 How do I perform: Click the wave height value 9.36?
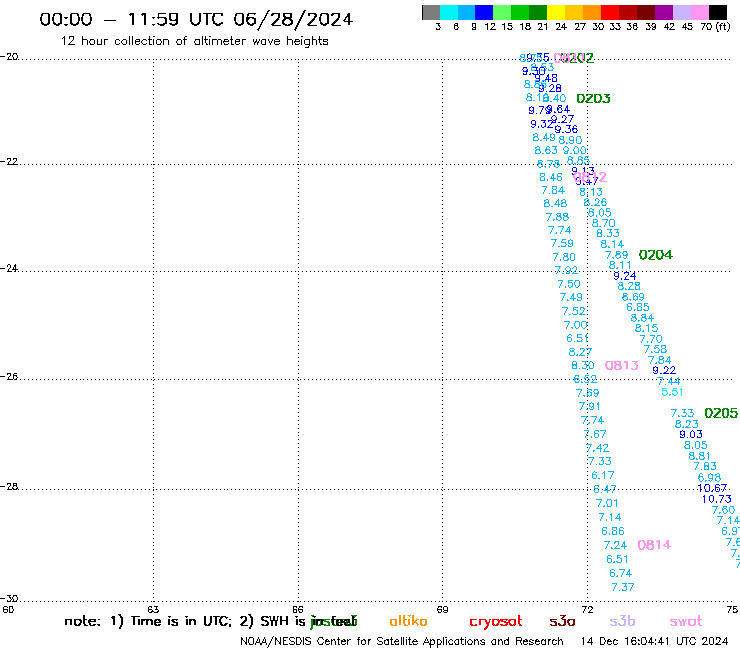[x=566, y=129]
